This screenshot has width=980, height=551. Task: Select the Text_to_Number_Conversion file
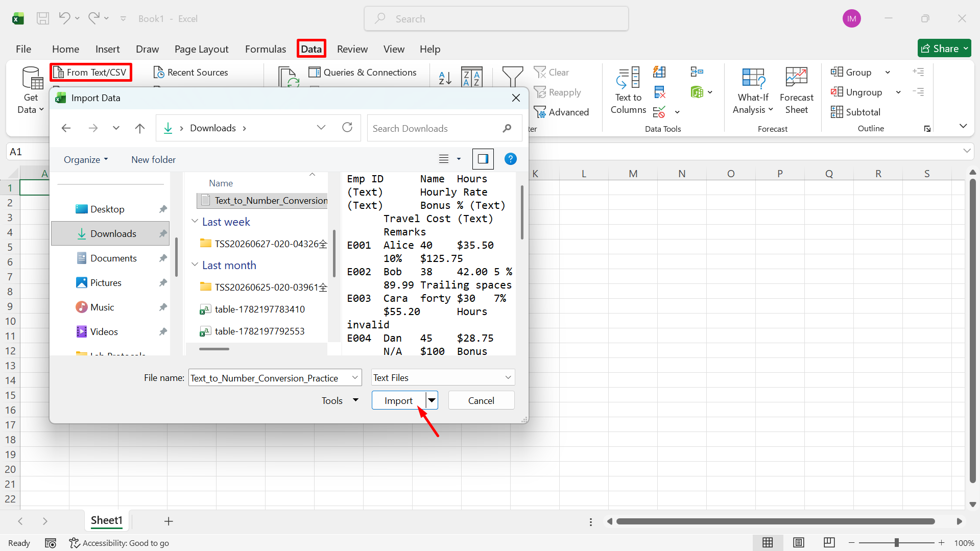click(x=262, y=200)
